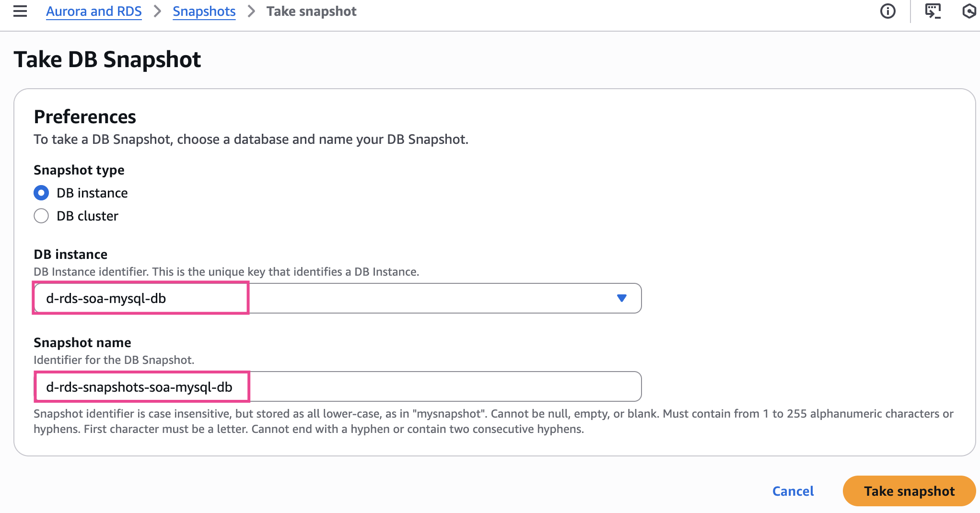
Task: Launch the CloudShell terminal icon
Action: [x=933, y=11]
